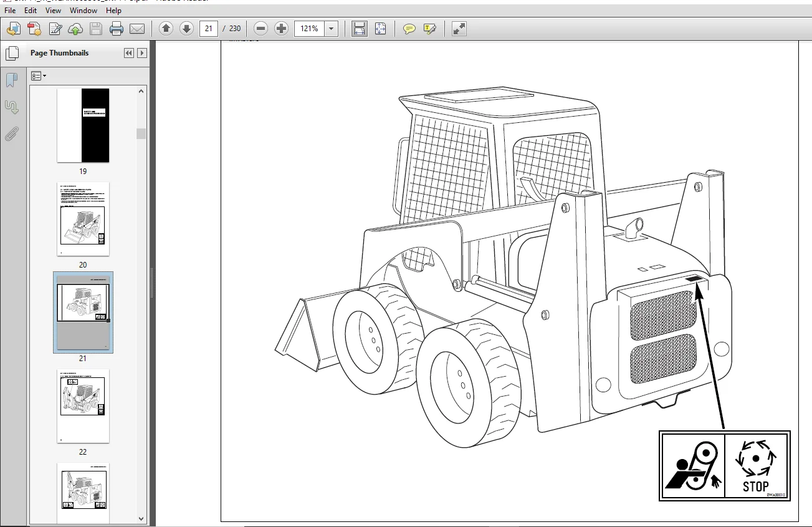Go to previous page with up arrow
This screenshot has height=527, width=812.
coord(166,29)
